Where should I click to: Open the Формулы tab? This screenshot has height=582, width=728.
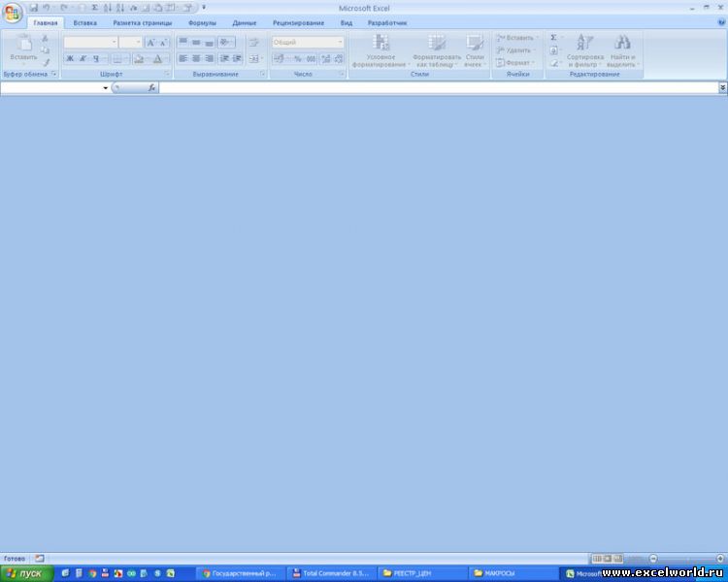pos(202,22)
